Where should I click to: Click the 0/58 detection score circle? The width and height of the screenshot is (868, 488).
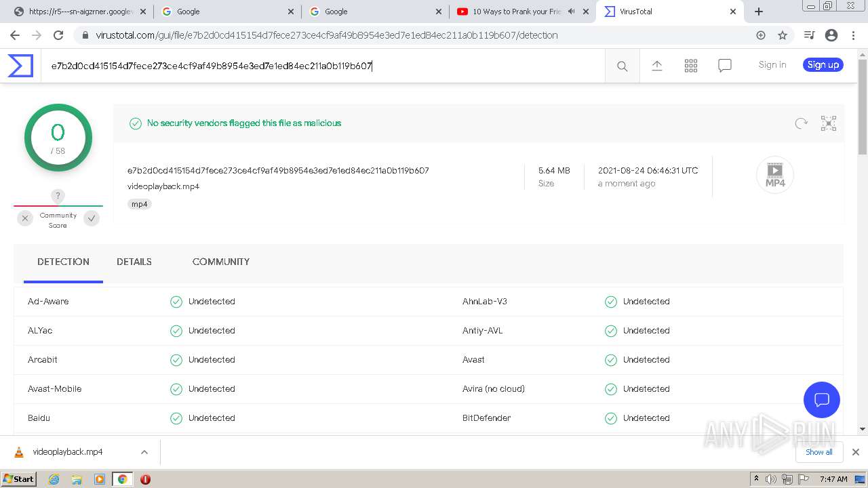pyautogui.click(x=58, y=138)
